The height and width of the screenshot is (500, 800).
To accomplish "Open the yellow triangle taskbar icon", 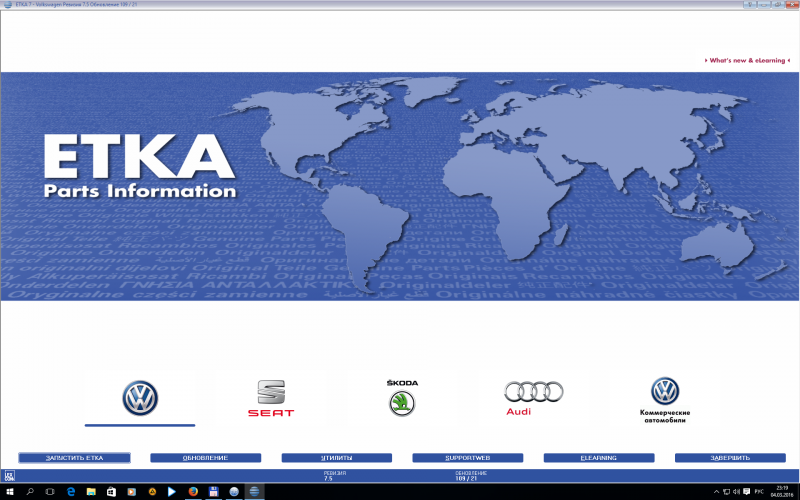I will (x=152, y=492).
